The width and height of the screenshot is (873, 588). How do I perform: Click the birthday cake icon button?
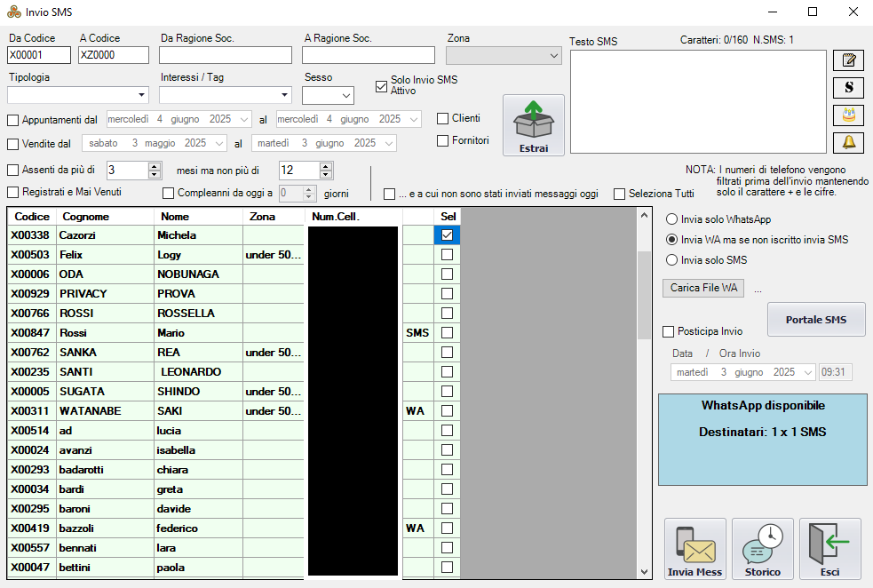(848, 115)
